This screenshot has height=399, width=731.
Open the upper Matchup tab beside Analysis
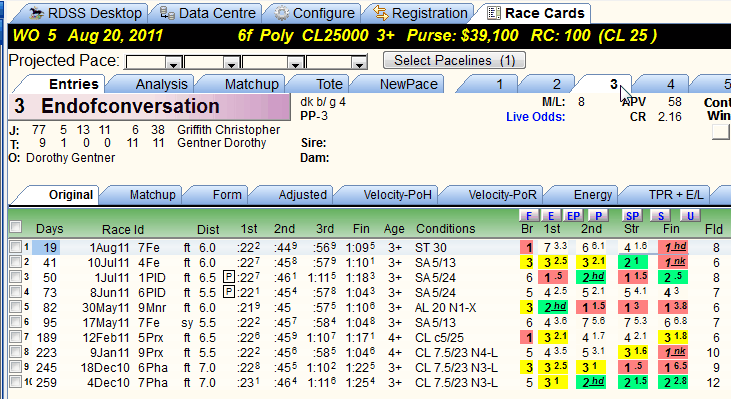tap(241, 84)
